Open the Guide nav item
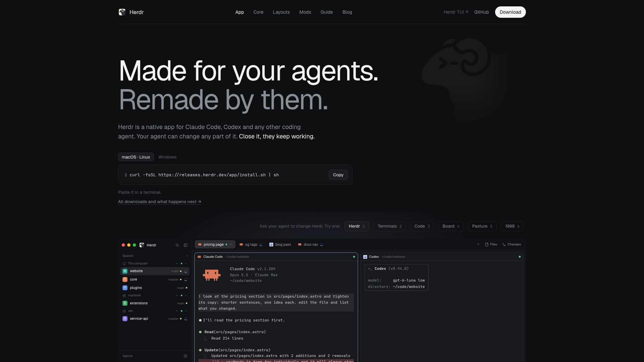This screenshot has width=644, height=362. tap(327, 12)
